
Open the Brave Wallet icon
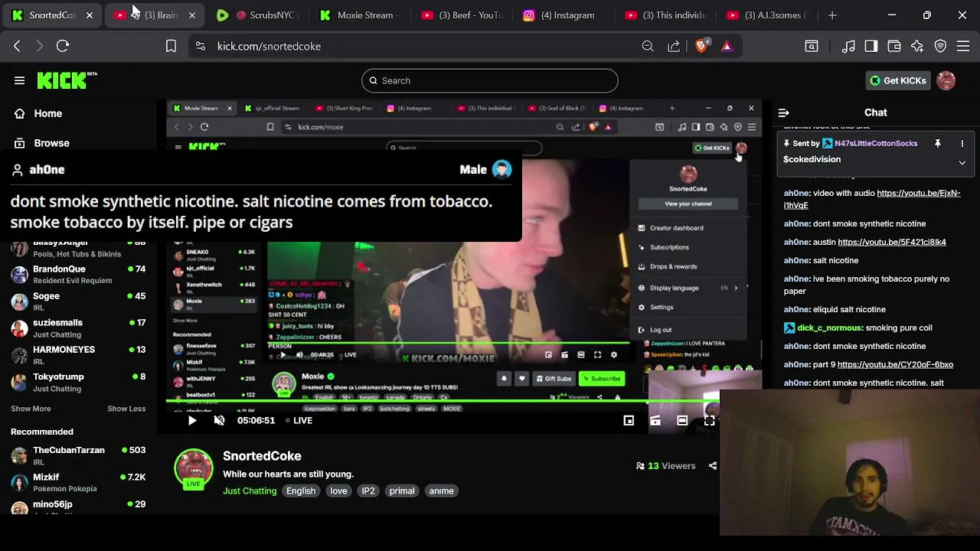pos(894,46)
